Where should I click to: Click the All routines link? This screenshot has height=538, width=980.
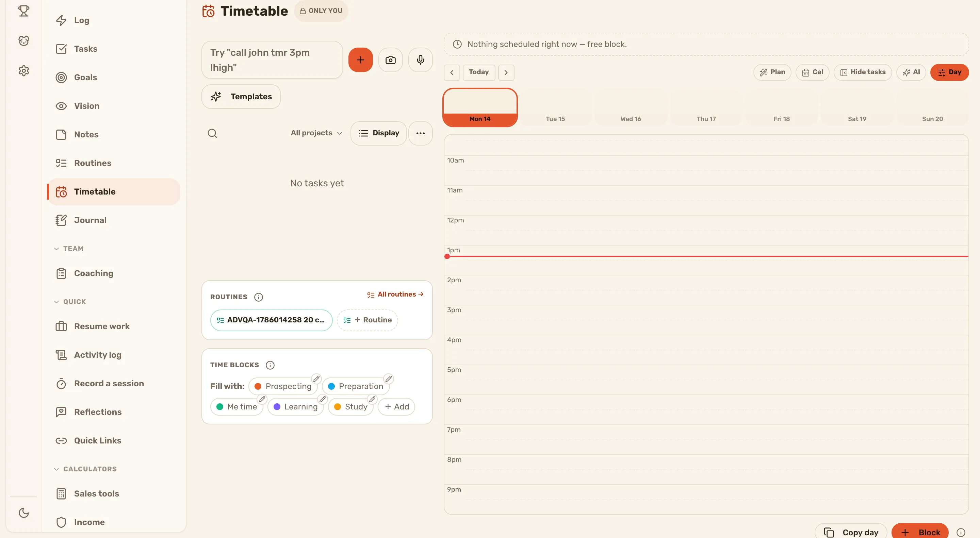click(395, 295)
